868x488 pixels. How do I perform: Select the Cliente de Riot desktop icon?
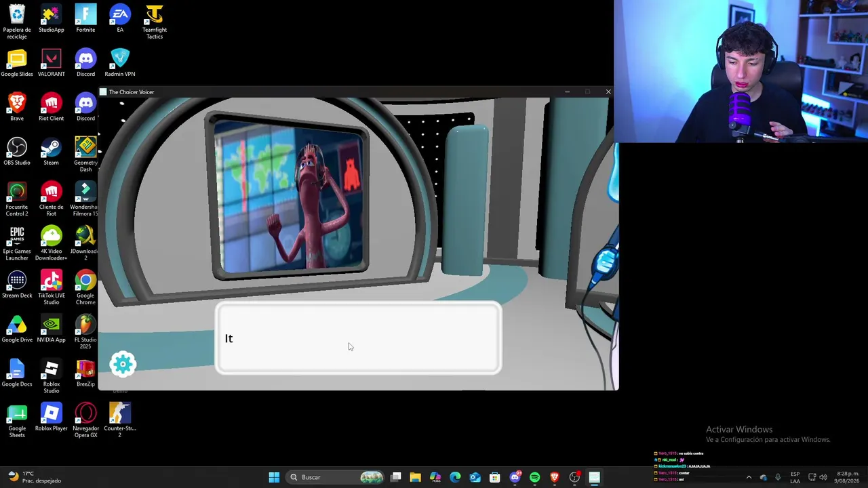click(x=52, y=199)
